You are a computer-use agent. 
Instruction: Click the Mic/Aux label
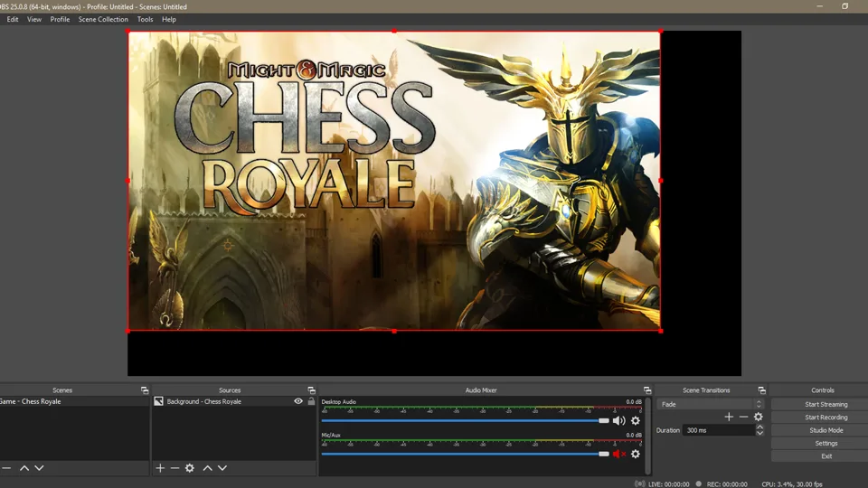click(331, 435)
